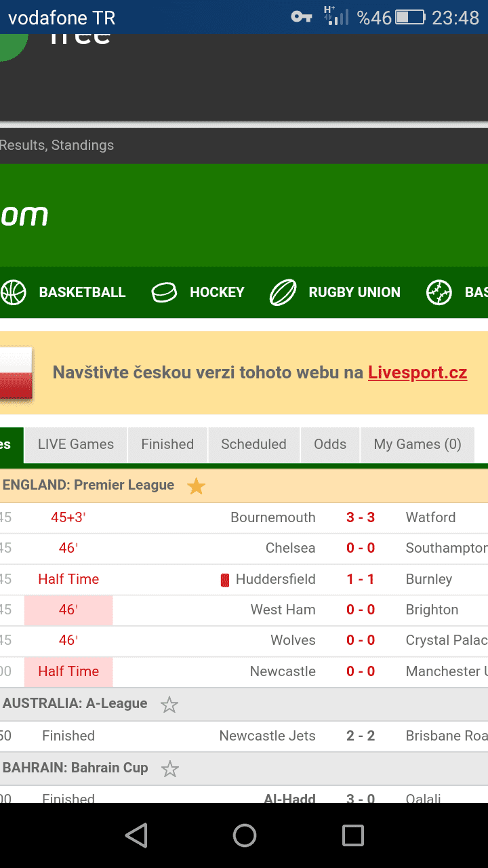Unfavorite the Premier League gold star
Screen dimensions: 488x868
coord(197,486)
